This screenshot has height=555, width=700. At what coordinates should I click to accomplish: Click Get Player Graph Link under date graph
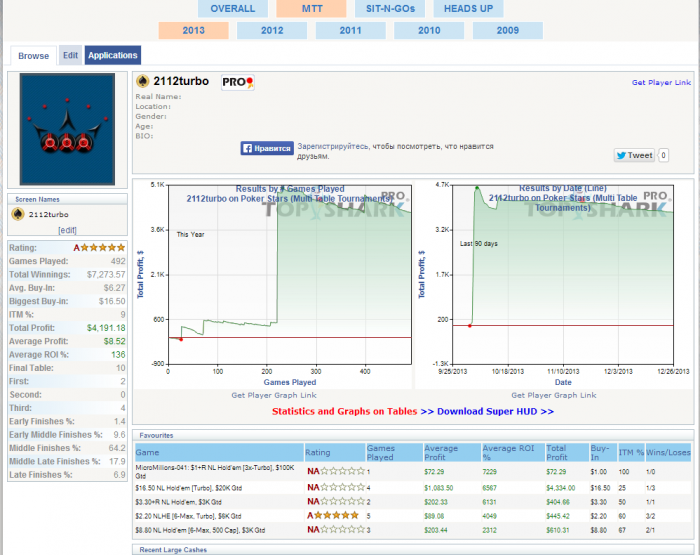point(554,395)
